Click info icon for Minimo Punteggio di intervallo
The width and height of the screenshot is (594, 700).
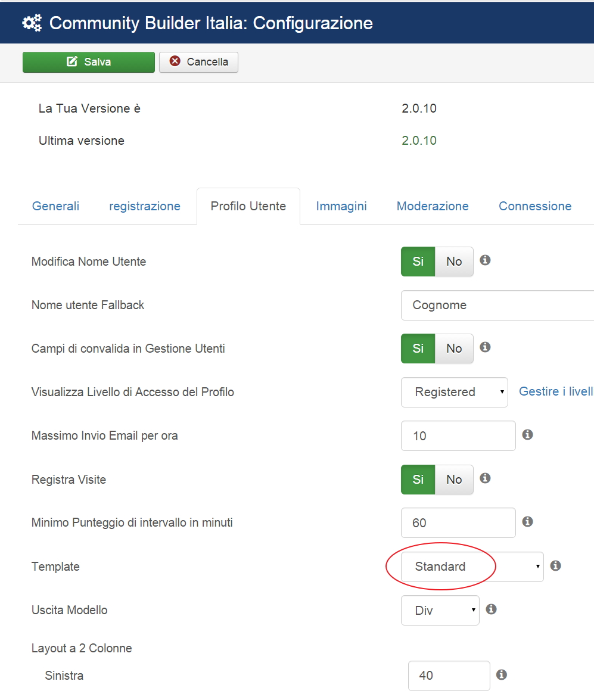point(527,521)
